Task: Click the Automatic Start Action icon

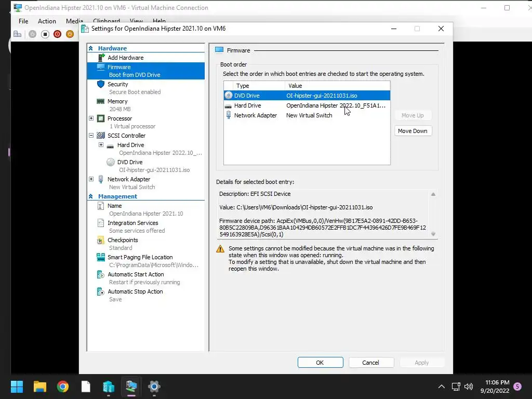Action: [x=101, y=274]
